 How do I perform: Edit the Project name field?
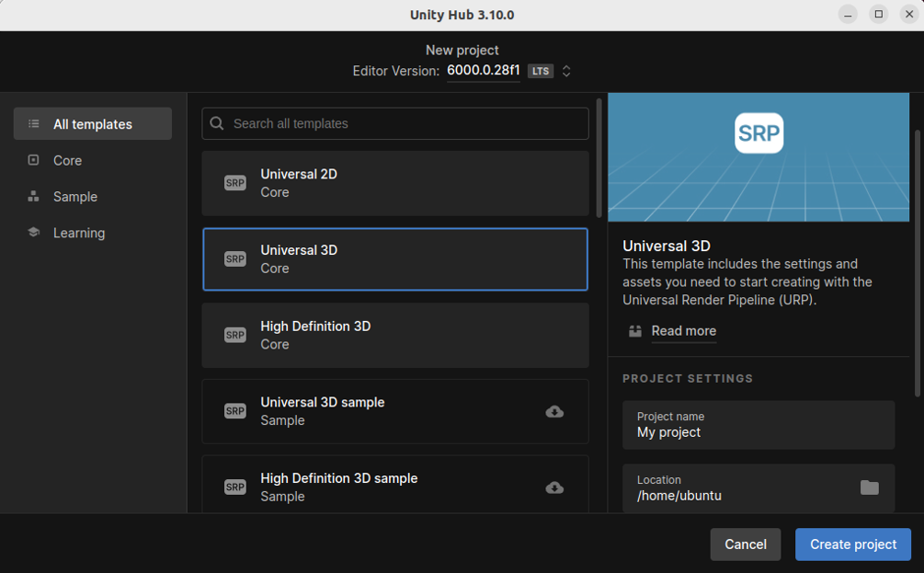759,431
